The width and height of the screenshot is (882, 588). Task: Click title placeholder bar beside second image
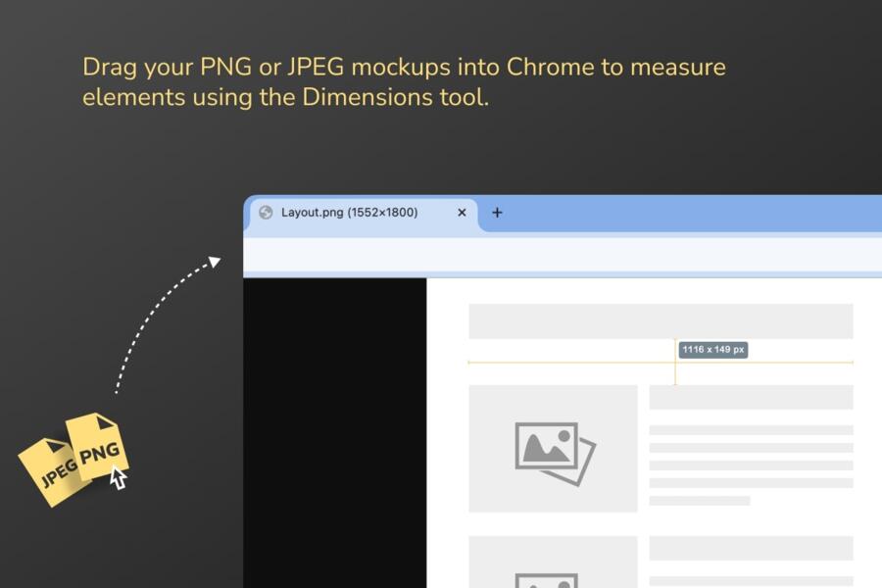click(x=750, y=548)
